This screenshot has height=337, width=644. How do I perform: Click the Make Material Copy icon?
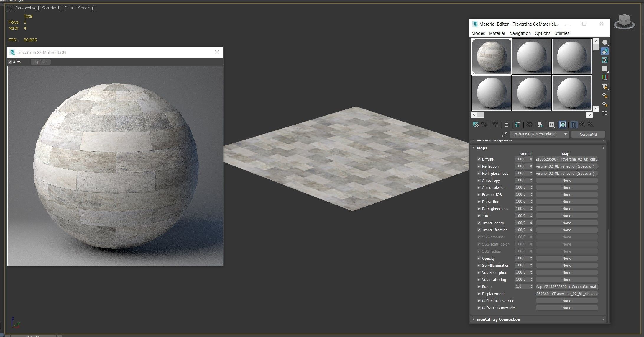pos(518,125)
